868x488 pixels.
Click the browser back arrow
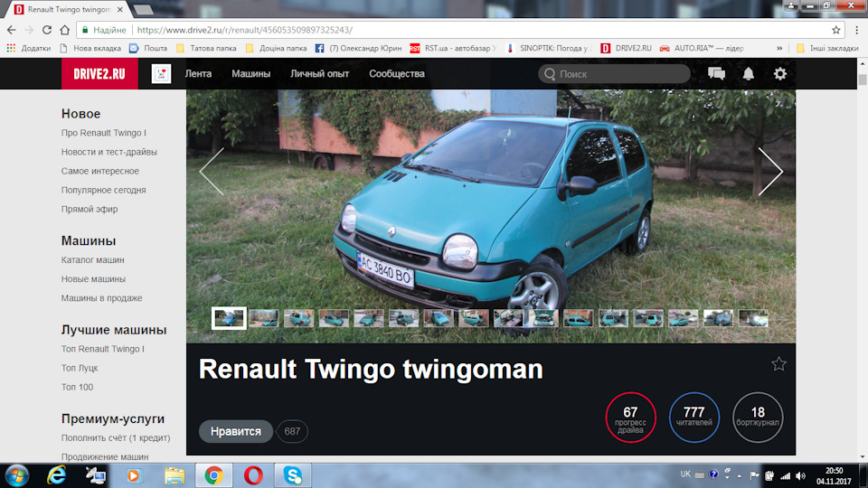pyautogui.click(x=12, y=30)
